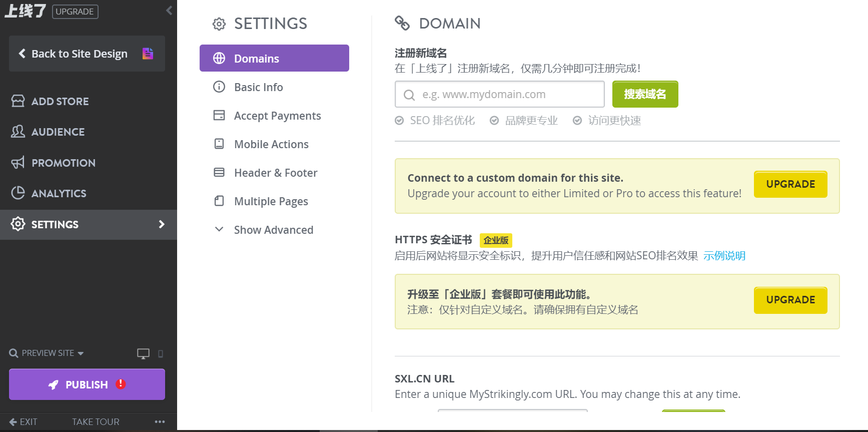This screenshot has width=868, height=432.
Task: Click the phone icon for Mobile Actions
Action: [x=219, y=144]
